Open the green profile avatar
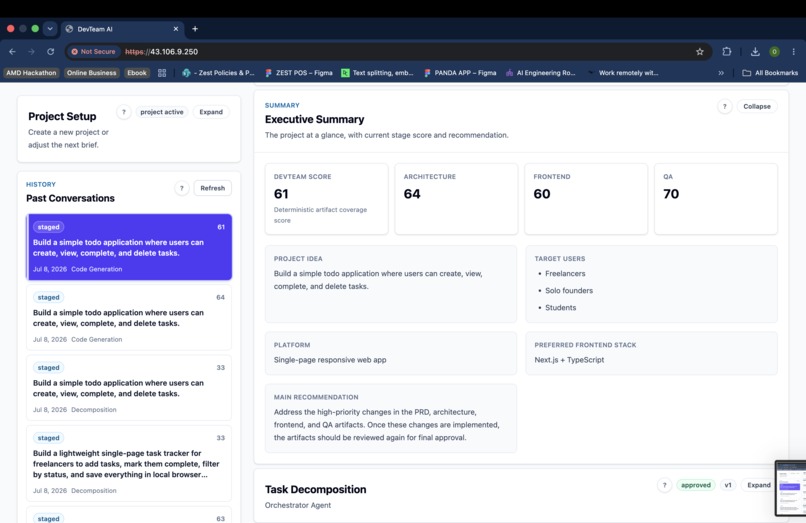The image size is (806, 523). pos(774,51)
